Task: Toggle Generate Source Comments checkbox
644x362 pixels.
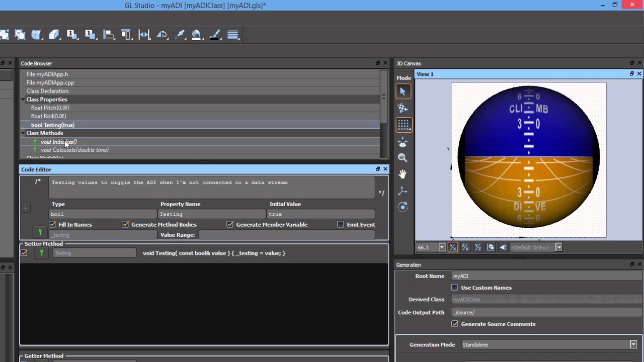Action: coord(455,324)
